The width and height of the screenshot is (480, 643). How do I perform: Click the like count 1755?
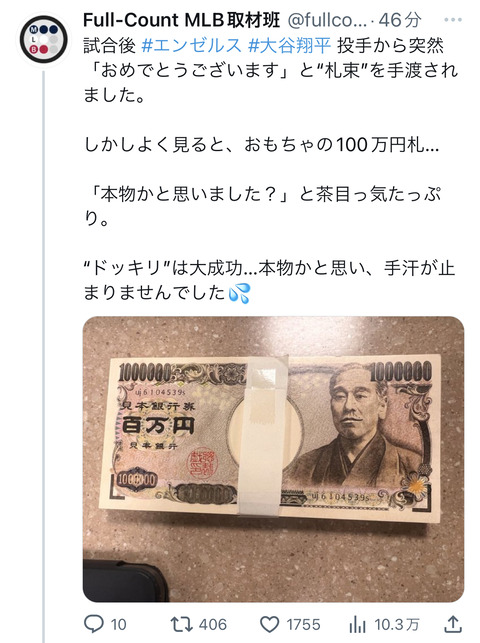pos(303,625)
